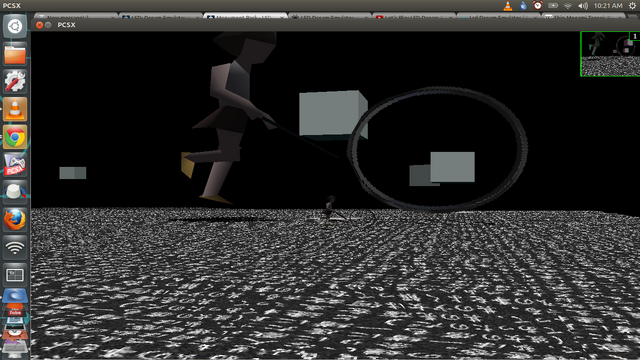This screenshot has width=640, height=360.
Task: Expand the battery indicator menu
Action: point(553,6)
